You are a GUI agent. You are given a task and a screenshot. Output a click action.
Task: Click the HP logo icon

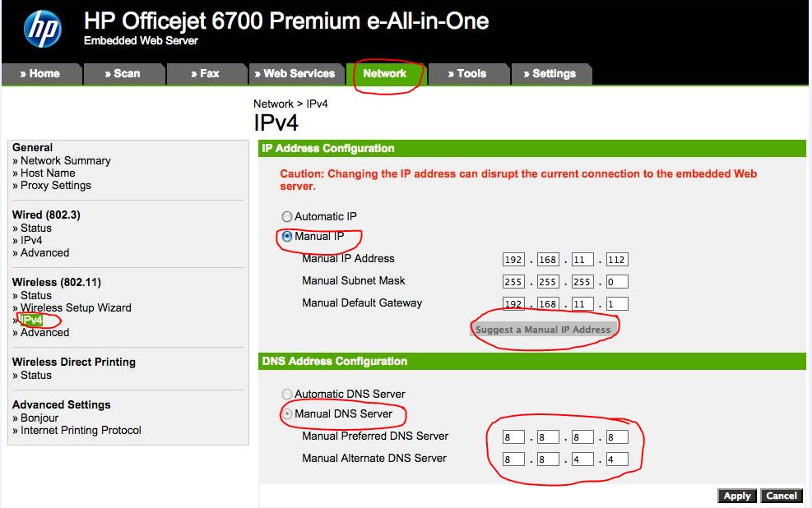pyautogui.click(x=42, y=30)
